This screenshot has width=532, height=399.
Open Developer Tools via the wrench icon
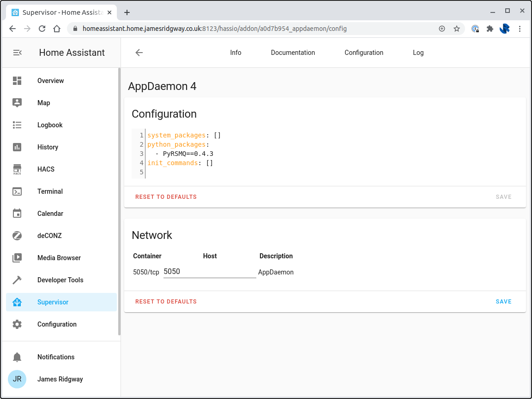point(60,280)
